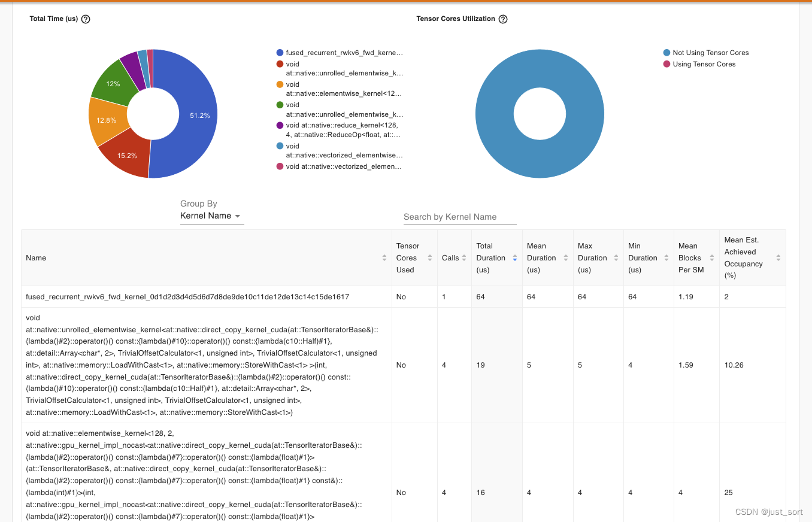Click Total Duration value 19
The height and width of the screenshot is (522, 812).
tap(481, 365)
